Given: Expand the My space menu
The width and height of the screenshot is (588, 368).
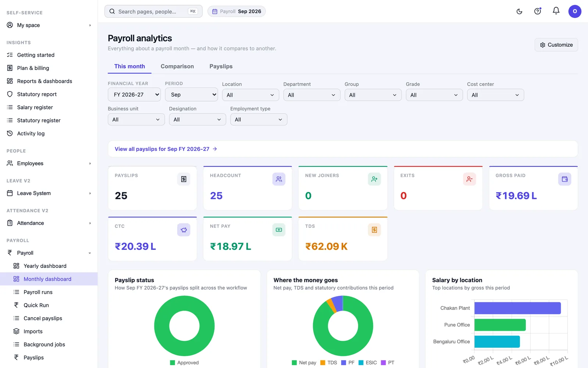Looking at the screenshot, I should [x=49, y=25].
